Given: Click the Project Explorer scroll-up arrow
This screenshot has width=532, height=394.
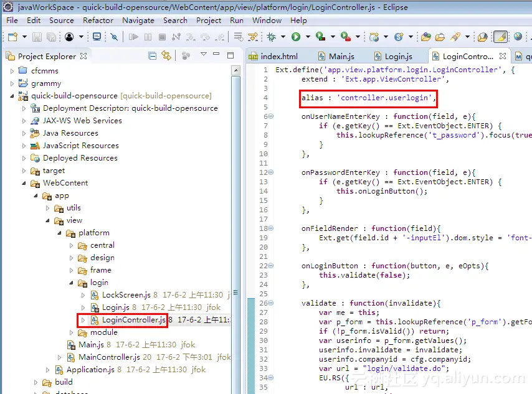Looking at the screenshot, I should pos(236,70).
